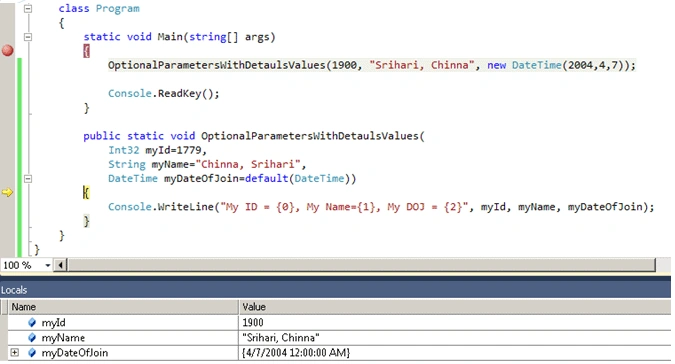The width and height of the screenshot is (675, 364).
Task: Click the Locals panel title bar
Action: pos(335,290)
